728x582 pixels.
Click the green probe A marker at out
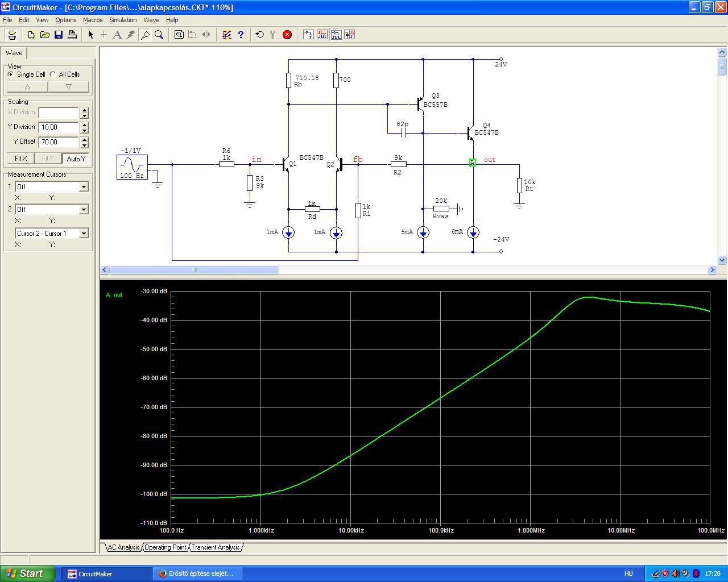[x=473, y=163]
